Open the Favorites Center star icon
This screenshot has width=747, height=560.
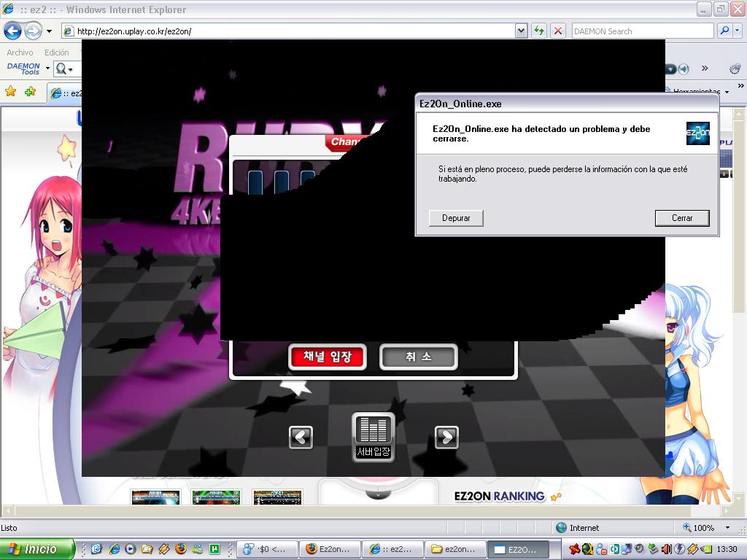[x=10, y=91]
